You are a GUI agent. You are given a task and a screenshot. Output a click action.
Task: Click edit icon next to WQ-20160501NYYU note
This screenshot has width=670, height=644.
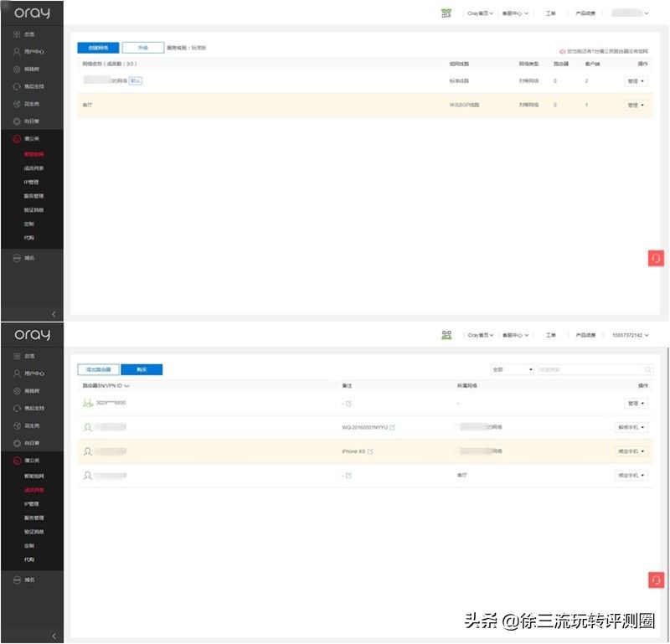(392, 427)
